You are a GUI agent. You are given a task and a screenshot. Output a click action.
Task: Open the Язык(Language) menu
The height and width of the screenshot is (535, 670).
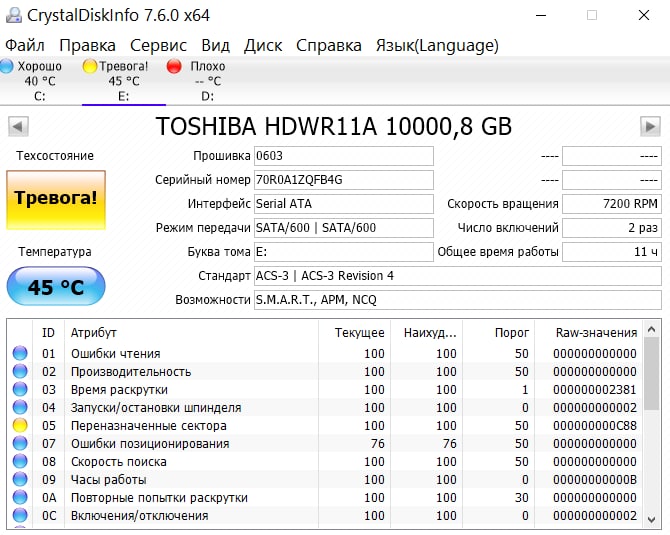point(437,45)
